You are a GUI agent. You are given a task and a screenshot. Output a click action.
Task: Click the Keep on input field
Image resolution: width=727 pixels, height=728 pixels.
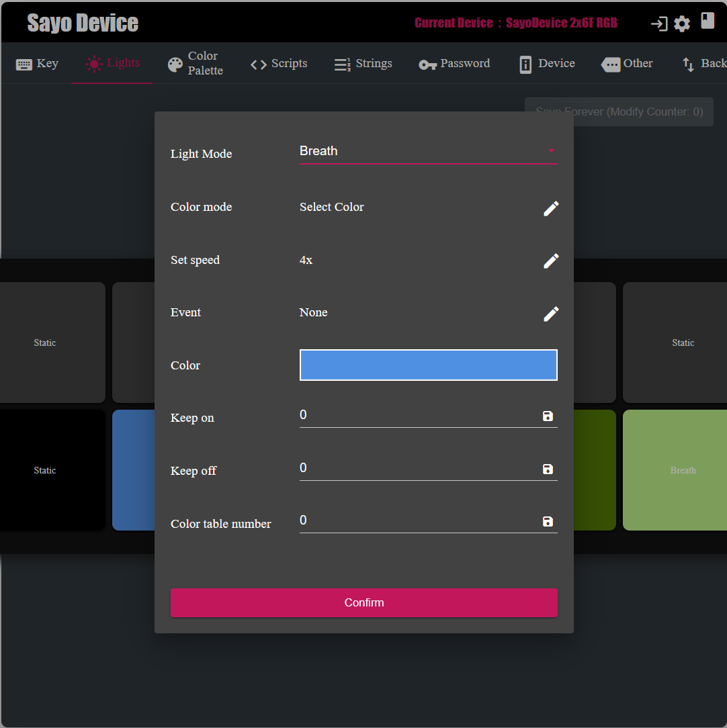coord(418,415)
